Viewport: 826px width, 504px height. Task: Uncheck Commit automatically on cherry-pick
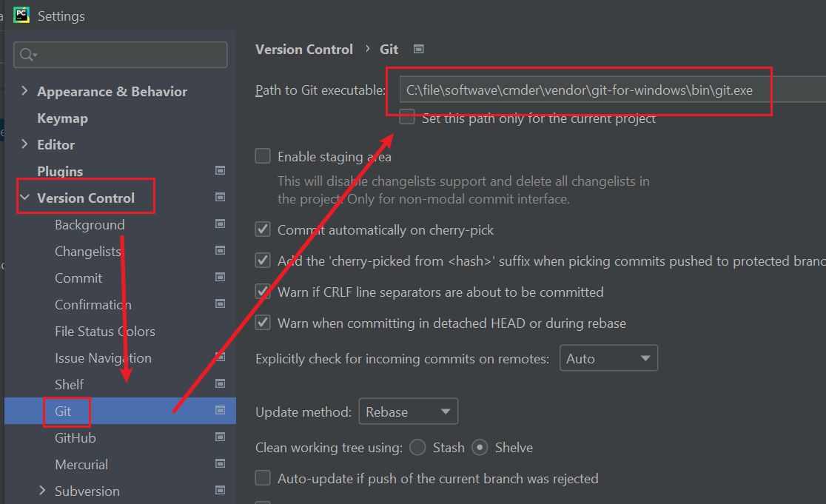click(x=263, y=229)
